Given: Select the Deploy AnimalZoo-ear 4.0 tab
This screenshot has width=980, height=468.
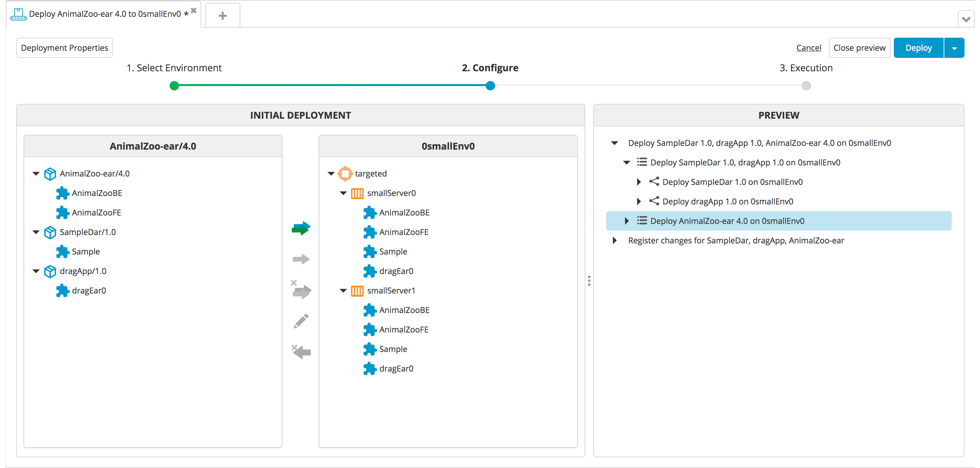Looking at the screenshot, I should point(105,14).
